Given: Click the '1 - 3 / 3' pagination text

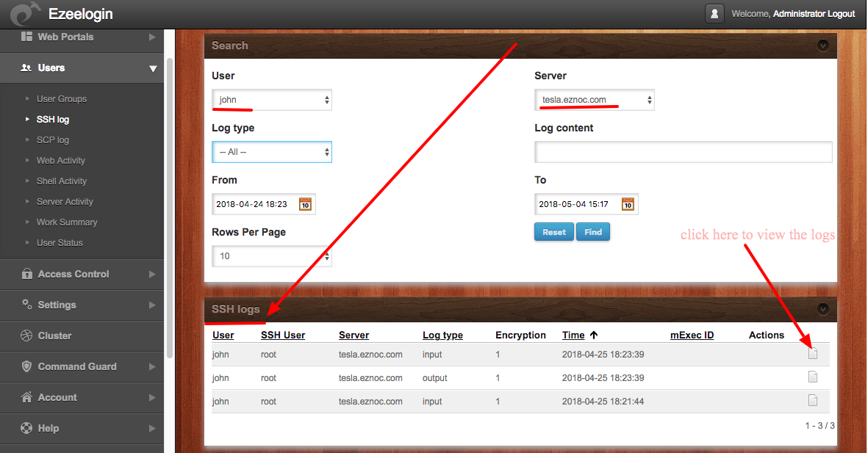Looking at the screenshot, I should [x=819, y=425].
